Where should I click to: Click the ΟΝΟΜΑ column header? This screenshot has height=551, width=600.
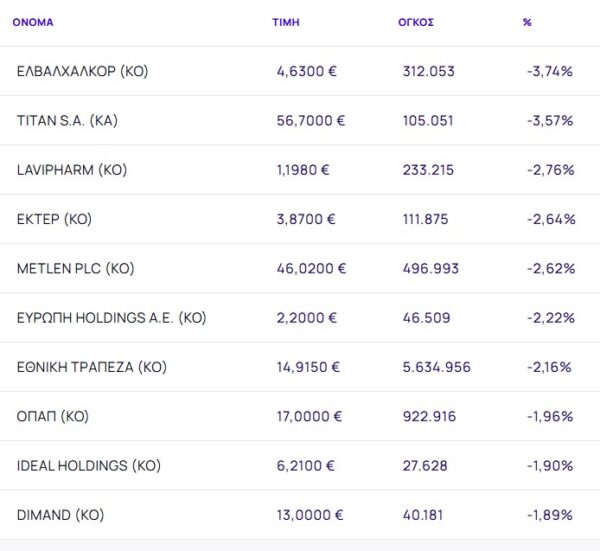tap(32, 22)
